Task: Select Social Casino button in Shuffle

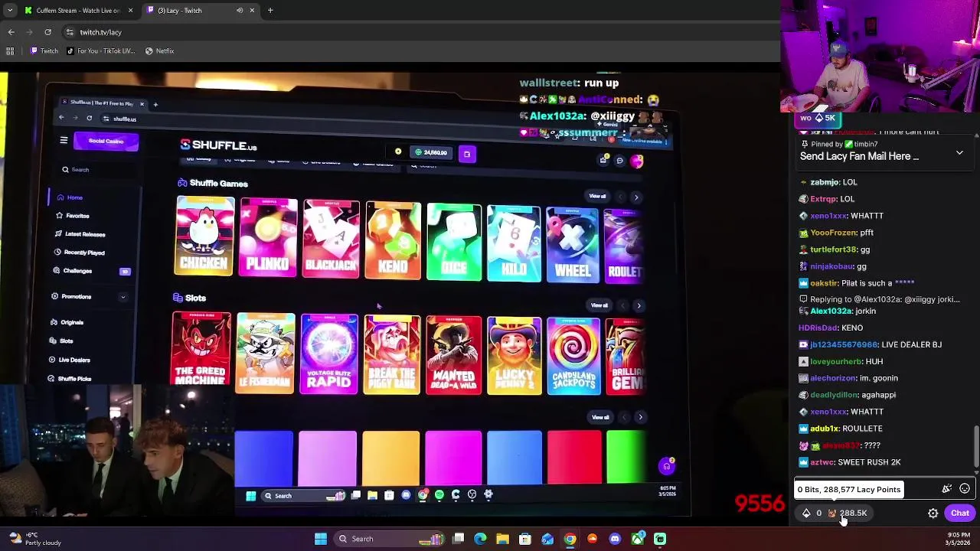Action: coord(106,141)
